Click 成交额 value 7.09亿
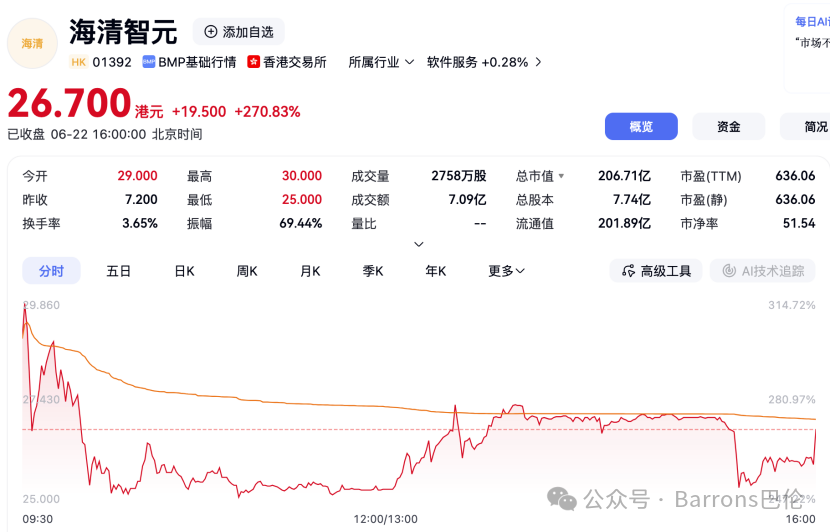The height and width of the screenshot is (532, 830). [467, 200]
